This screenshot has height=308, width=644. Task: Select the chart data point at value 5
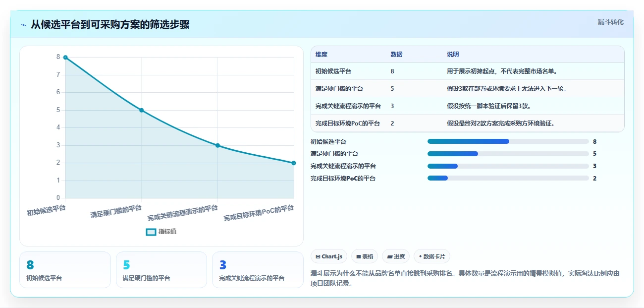[x=142, y=110]
